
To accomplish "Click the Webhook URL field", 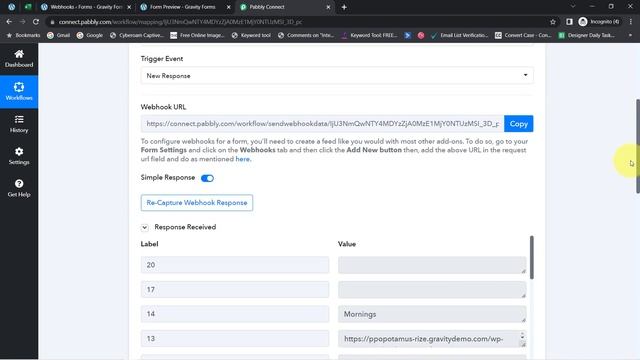I will 322,124.
